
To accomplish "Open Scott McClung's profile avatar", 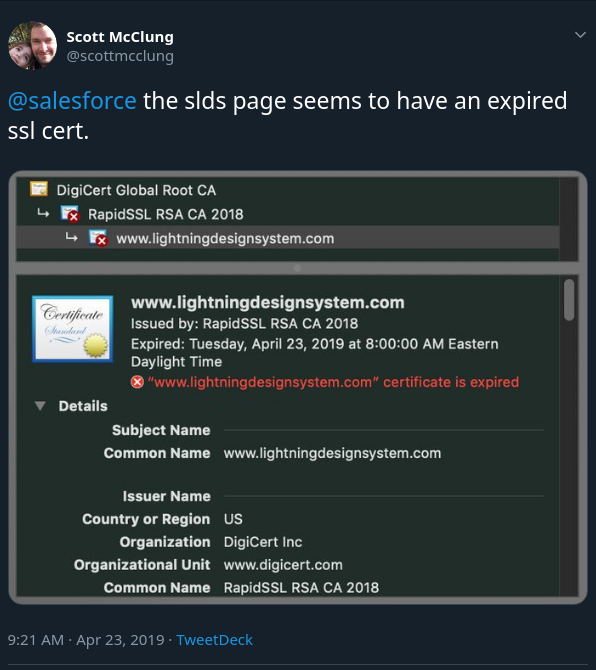I will click(x=32, y=45).
